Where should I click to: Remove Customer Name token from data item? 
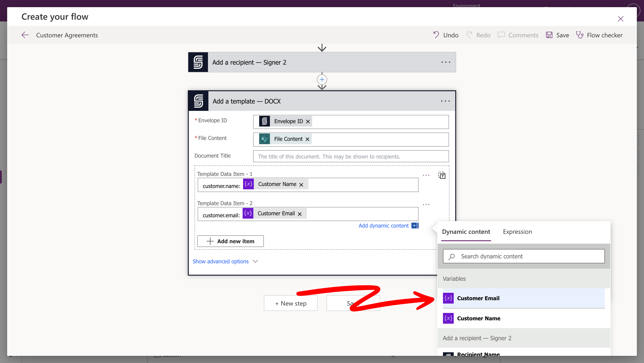coord(301,185)
